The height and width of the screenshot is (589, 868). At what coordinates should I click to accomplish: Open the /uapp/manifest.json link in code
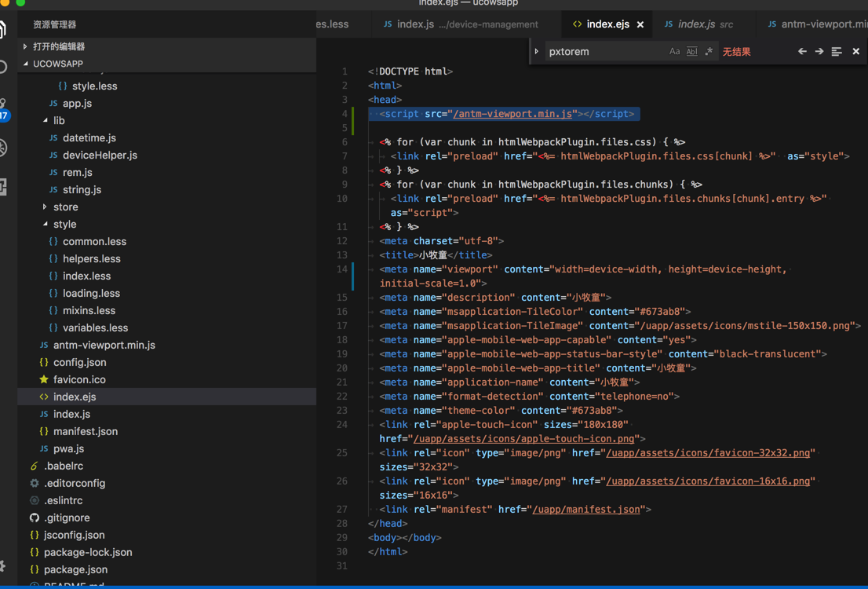pyautogui.click(x=586, y=510)
